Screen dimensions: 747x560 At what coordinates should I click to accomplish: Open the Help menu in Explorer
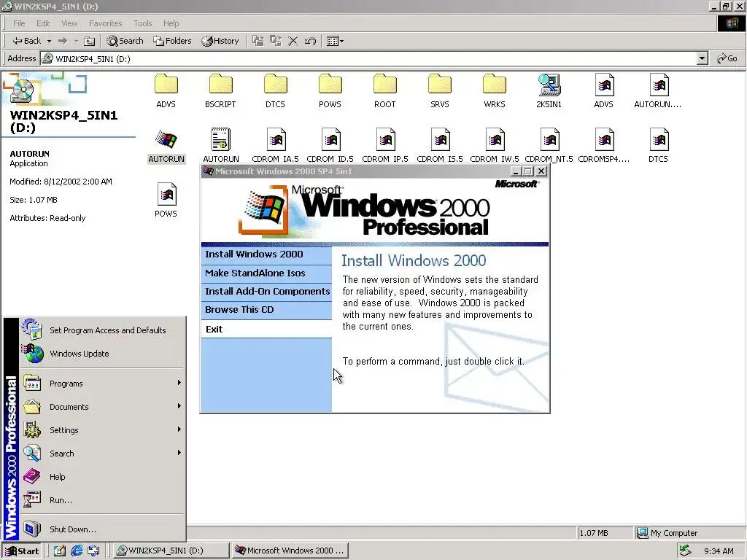[171, 23]
